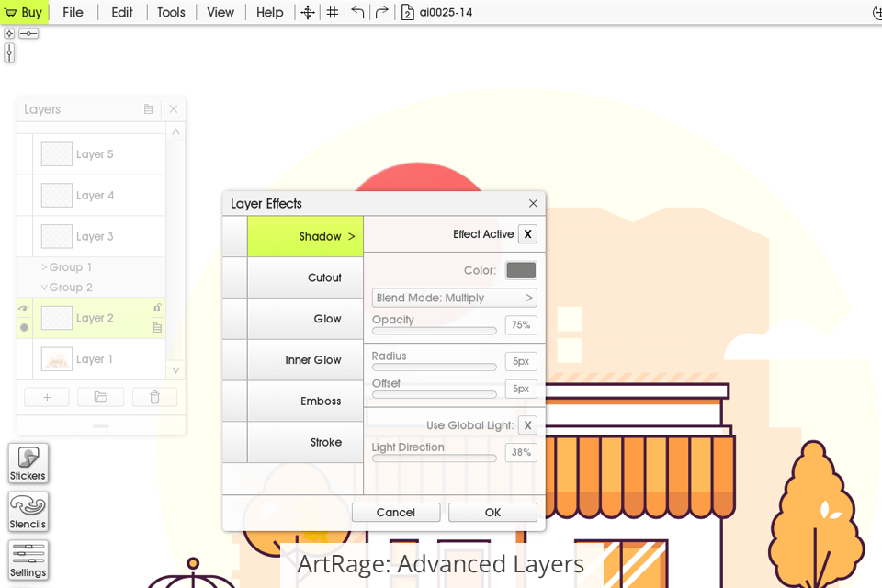882x588 pixels.
Task: Click the OK button
Action: tap(492, 512)
